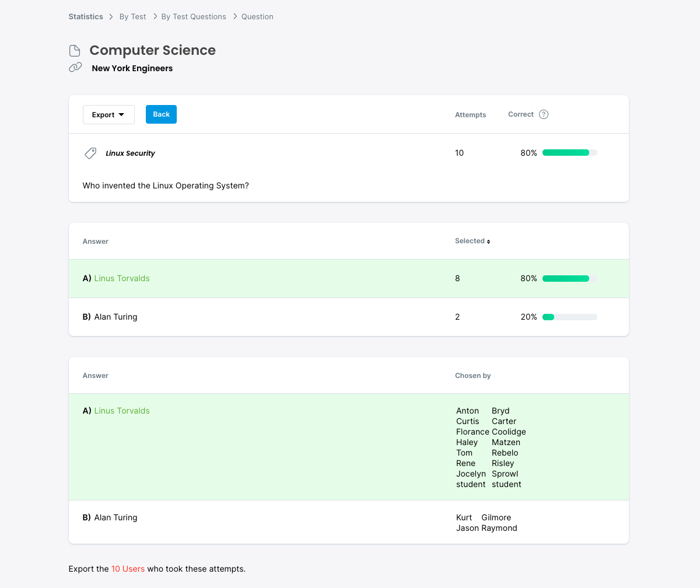This screenshot has width=700, height=588.
Task: Select the Alan Turing answer in Selected table
Action: coord(116,317)
